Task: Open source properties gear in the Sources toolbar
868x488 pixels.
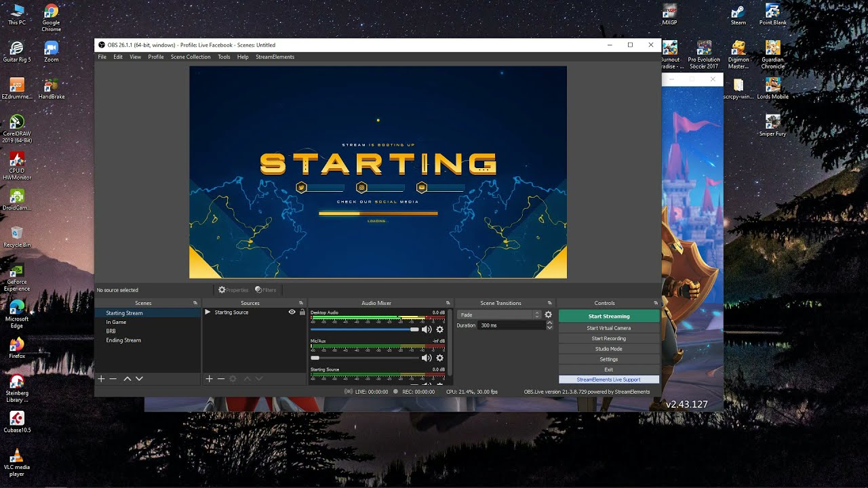Action: (x=233, y=379)
